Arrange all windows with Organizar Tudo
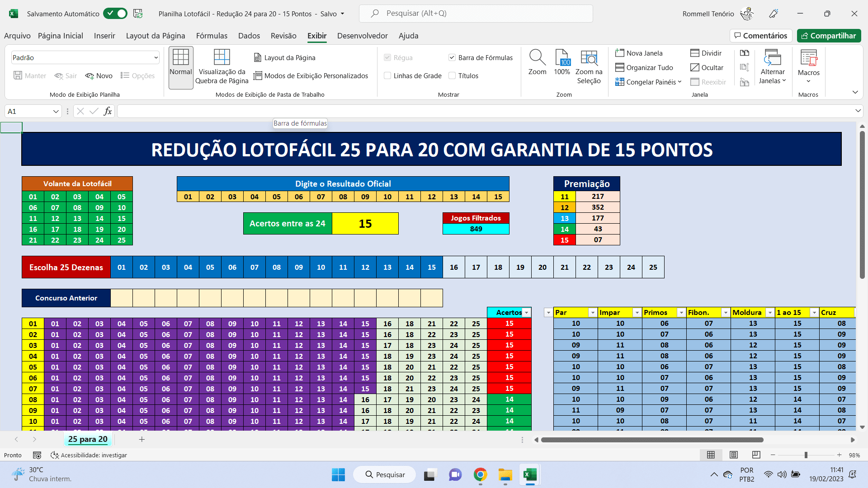 pyautogui.click(x=644, y=68)
